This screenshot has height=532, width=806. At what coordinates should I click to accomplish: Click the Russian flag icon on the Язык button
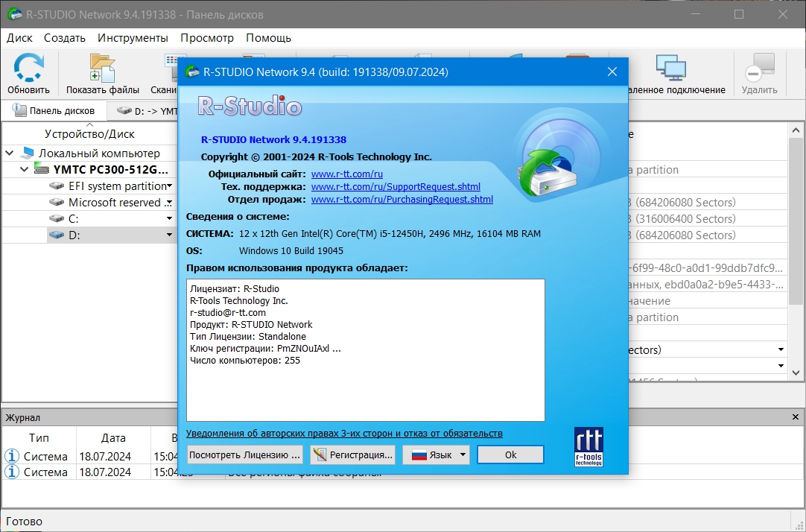(419, 455)
